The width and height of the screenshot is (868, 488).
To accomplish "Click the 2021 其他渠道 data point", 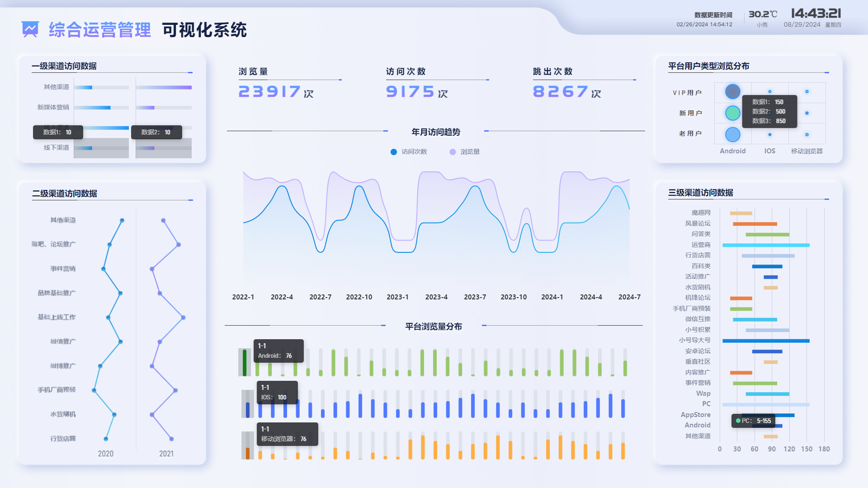I will [163, 220].
